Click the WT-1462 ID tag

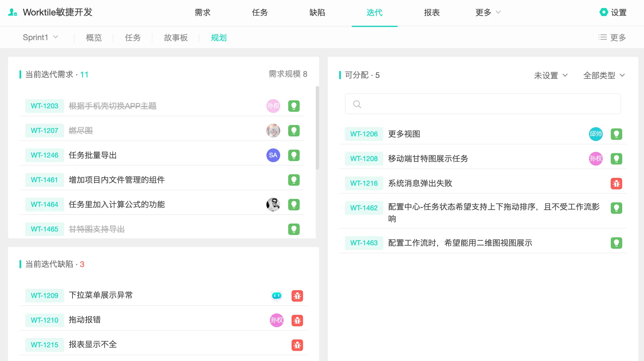(x=364, y=207)
